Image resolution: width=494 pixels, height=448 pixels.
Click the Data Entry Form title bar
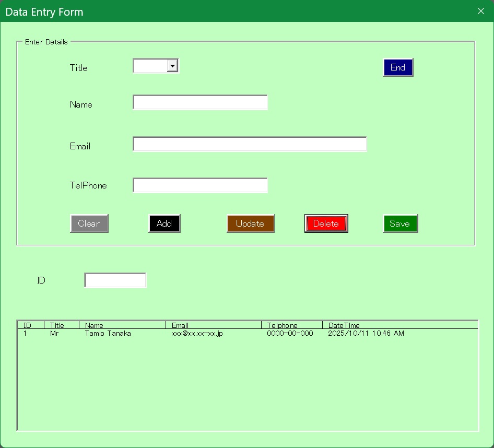click(235, 11)
